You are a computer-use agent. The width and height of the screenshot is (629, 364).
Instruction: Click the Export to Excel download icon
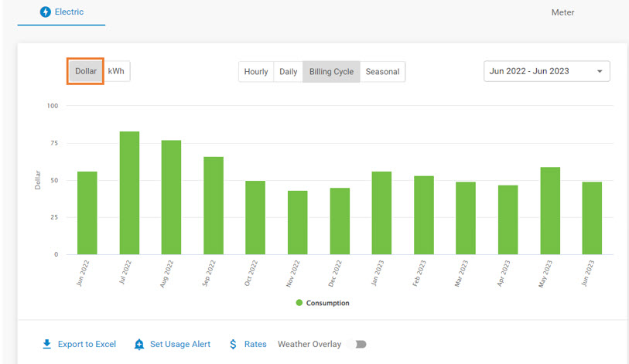[47, 344]
